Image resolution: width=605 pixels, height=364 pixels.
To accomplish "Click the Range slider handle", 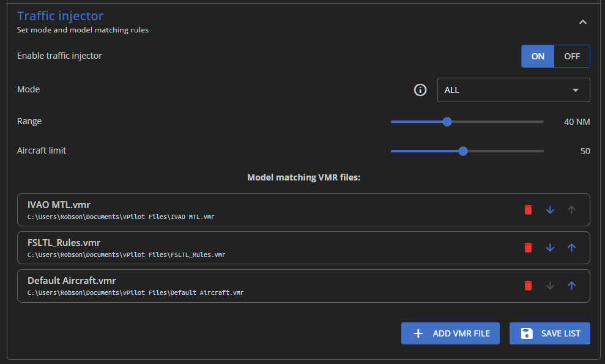I will point(447,122).
